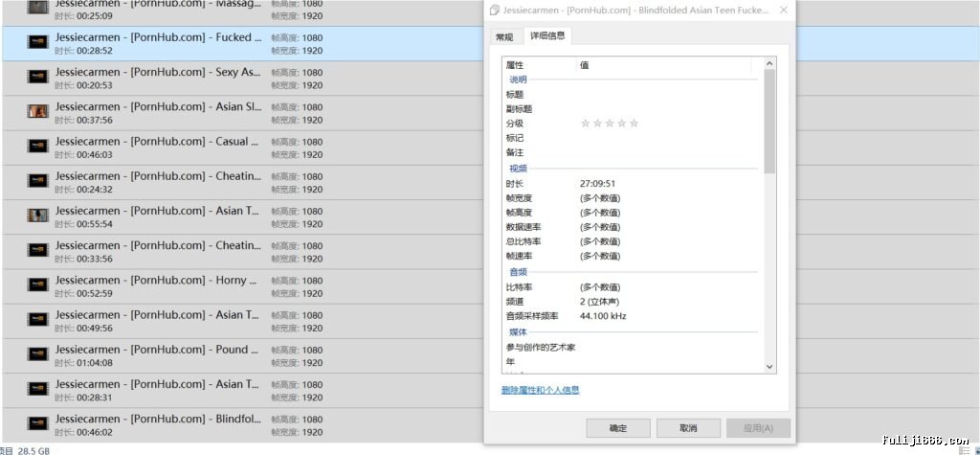Select video thumbnail of the 00:28:31 file
This screenshot has width=980, height=455.
coord(37,389)
